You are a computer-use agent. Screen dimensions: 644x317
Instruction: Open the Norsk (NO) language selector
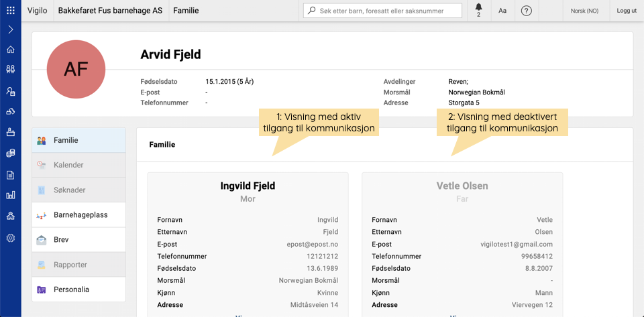click(x=584, y=11)
